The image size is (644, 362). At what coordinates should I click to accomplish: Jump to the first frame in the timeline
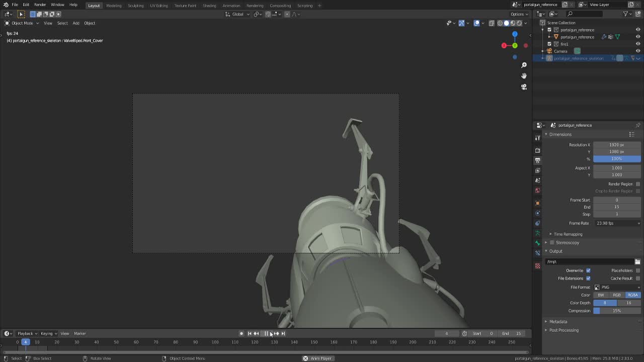click(250, 333)
